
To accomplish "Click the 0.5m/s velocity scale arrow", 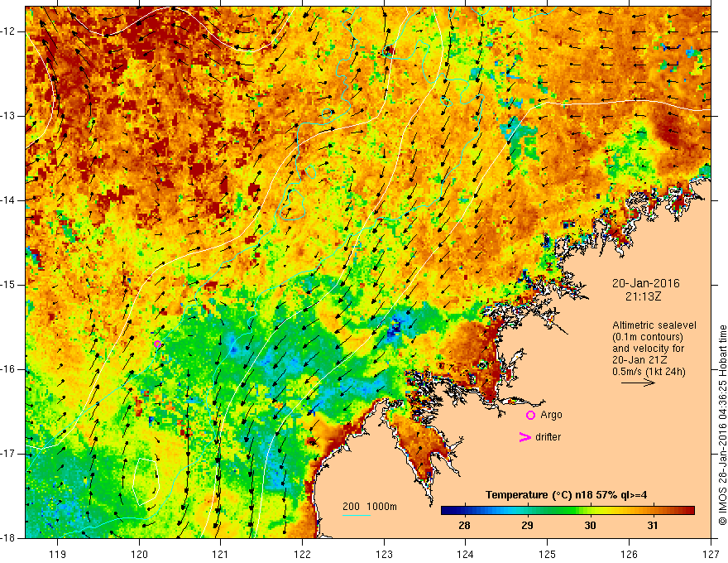I will 638,383.
